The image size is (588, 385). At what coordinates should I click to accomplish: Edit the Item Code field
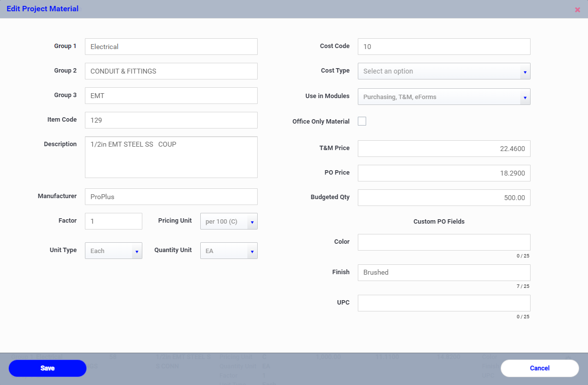pos(171,120)
